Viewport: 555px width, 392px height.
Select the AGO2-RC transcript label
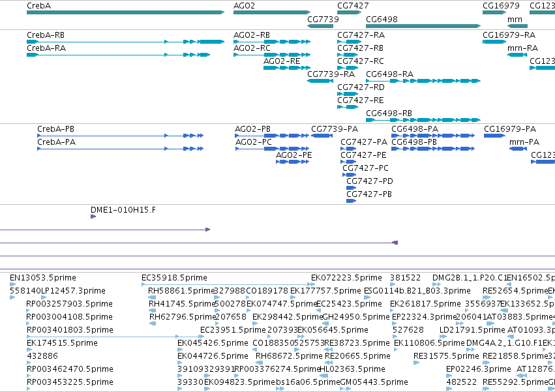tap(252, 48)
